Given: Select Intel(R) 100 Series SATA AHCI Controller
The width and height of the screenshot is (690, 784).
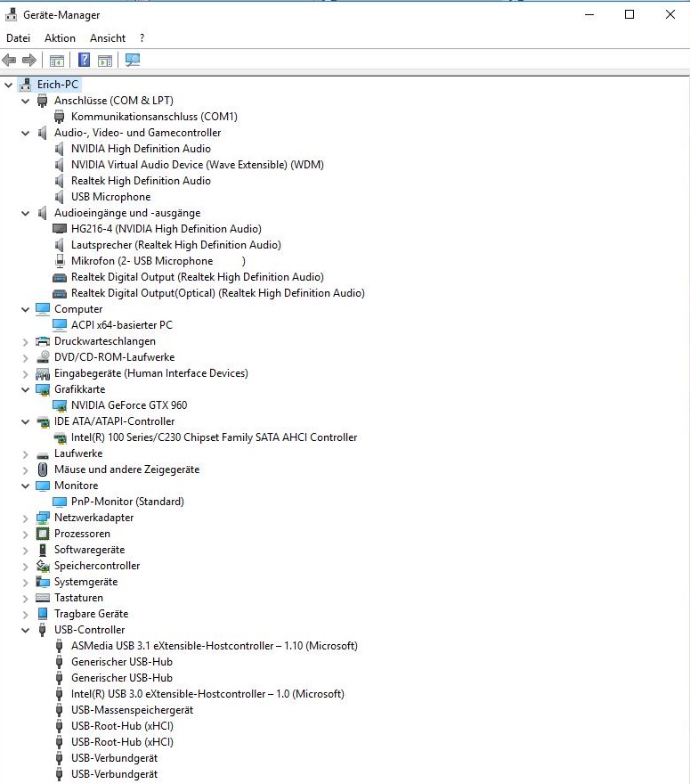Looking at the screenshot, I should (214, 437).
